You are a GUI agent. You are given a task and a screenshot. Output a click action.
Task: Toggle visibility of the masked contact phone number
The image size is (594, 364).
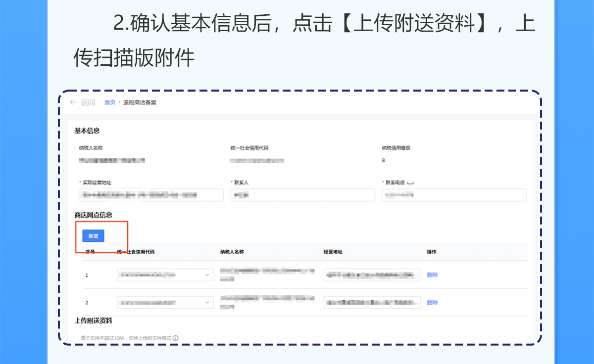(x=410, y=182)
